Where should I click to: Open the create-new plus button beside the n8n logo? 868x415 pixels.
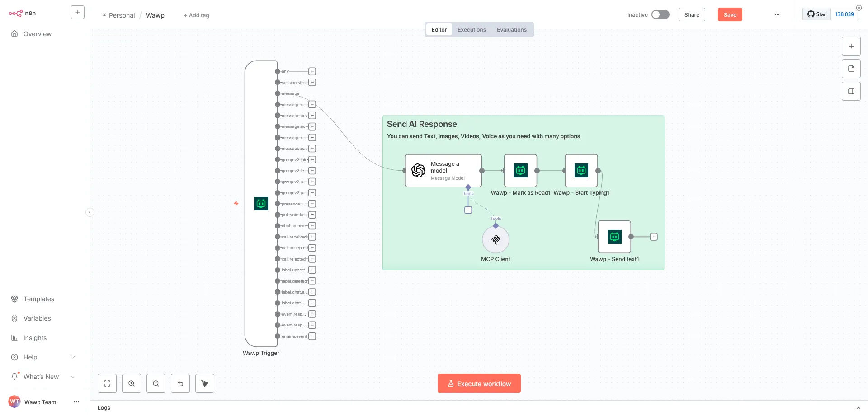78,12
